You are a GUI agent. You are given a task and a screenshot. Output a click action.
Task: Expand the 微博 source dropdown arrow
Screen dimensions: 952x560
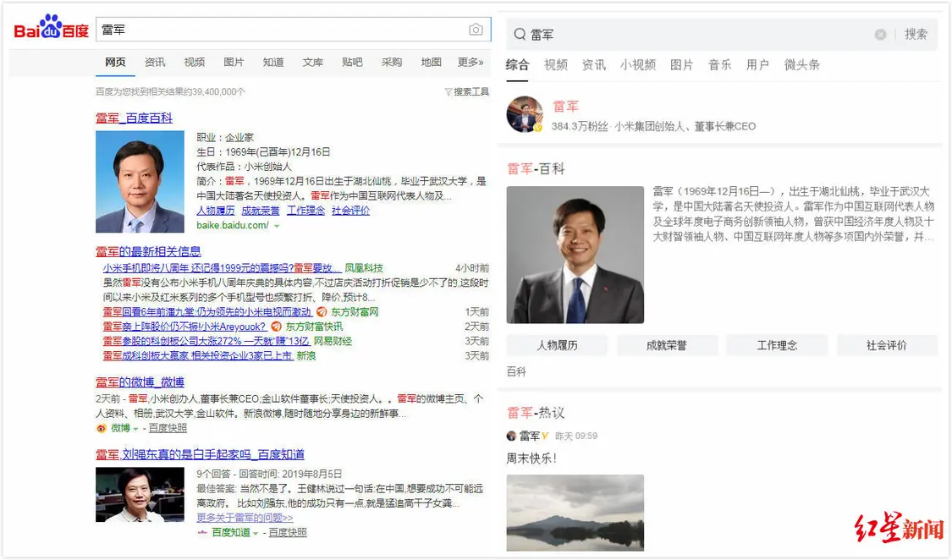135,429
